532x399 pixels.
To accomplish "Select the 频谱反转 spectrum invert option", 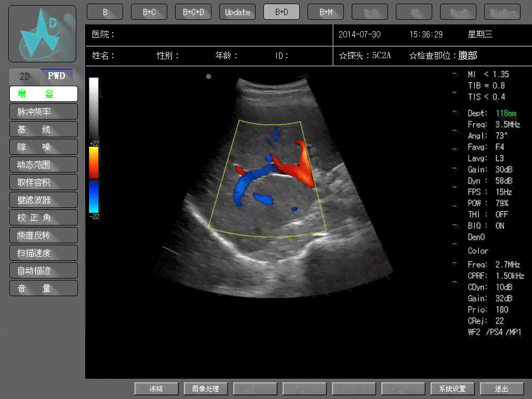I will click(44, 235).
